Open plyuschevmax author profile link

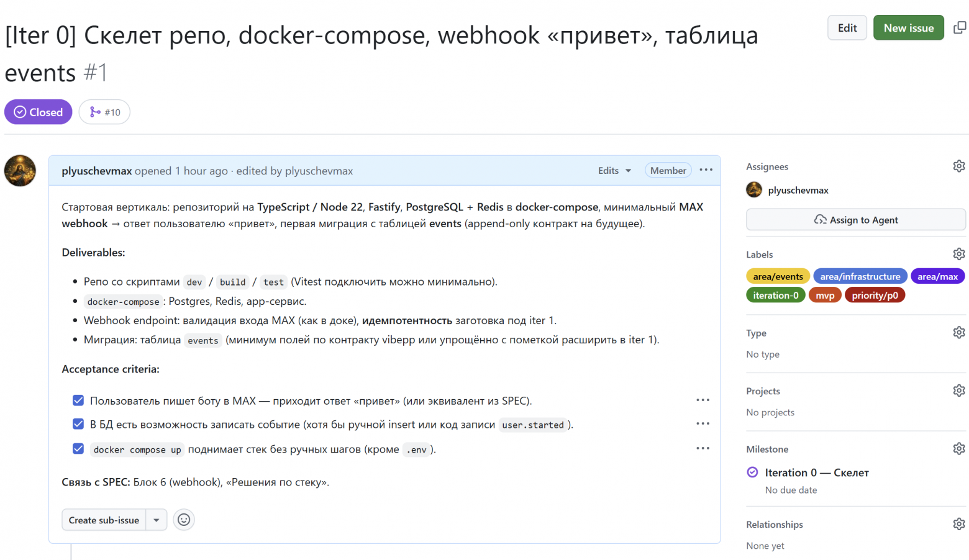click(x=96, y=171)
